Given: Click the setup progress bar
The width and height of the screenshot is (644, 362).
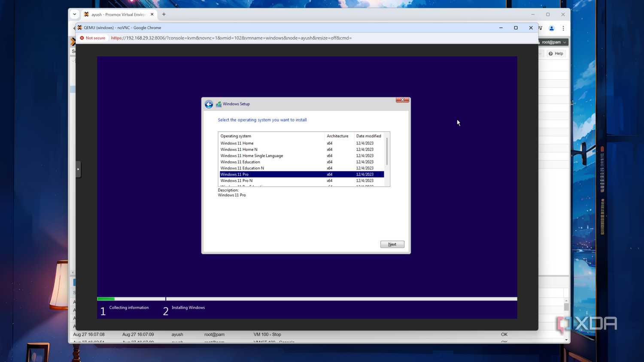Looking at the screenshot, I should click(x=307, y=299).
